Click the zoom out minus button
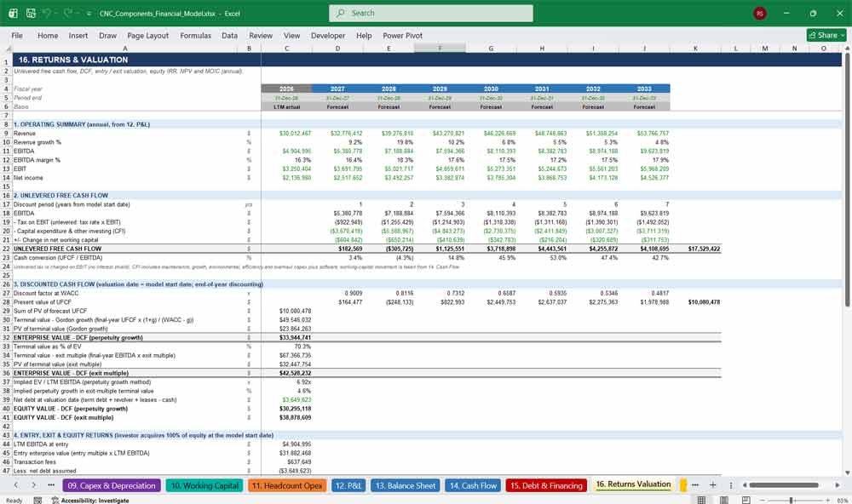 762,500
